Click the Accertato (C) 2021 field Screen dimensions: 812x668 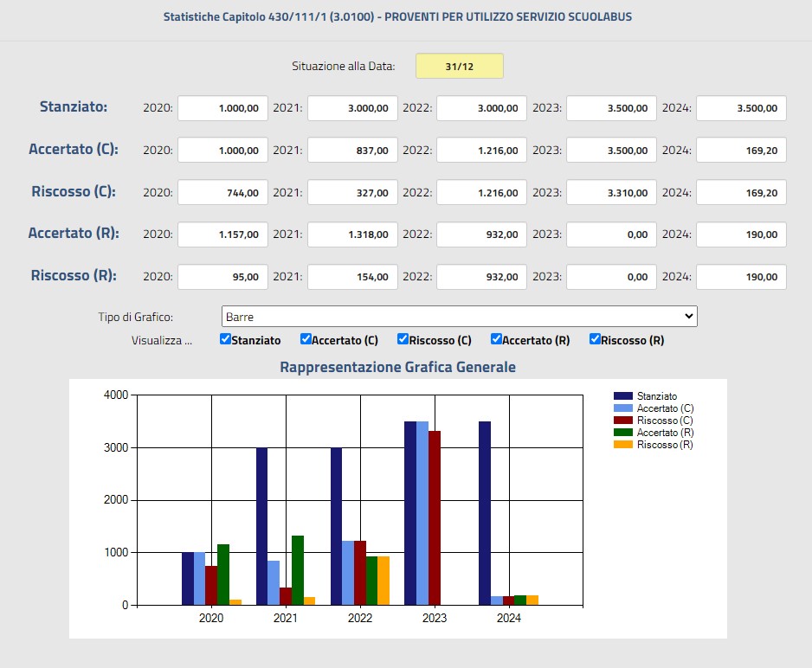click(x=352, y=150)
